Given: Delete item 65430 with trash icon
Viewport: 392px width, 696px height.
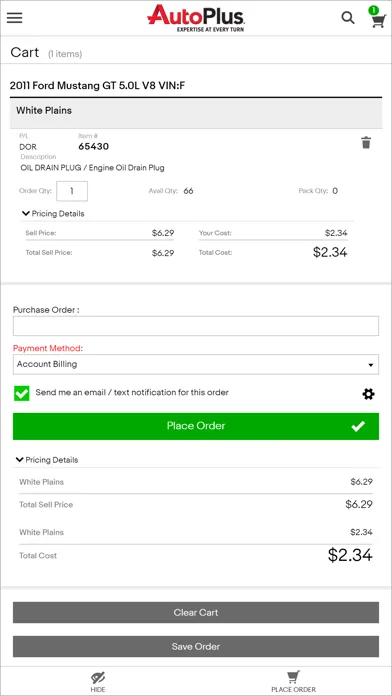Looking at the screenshot, I should [366, 143].
